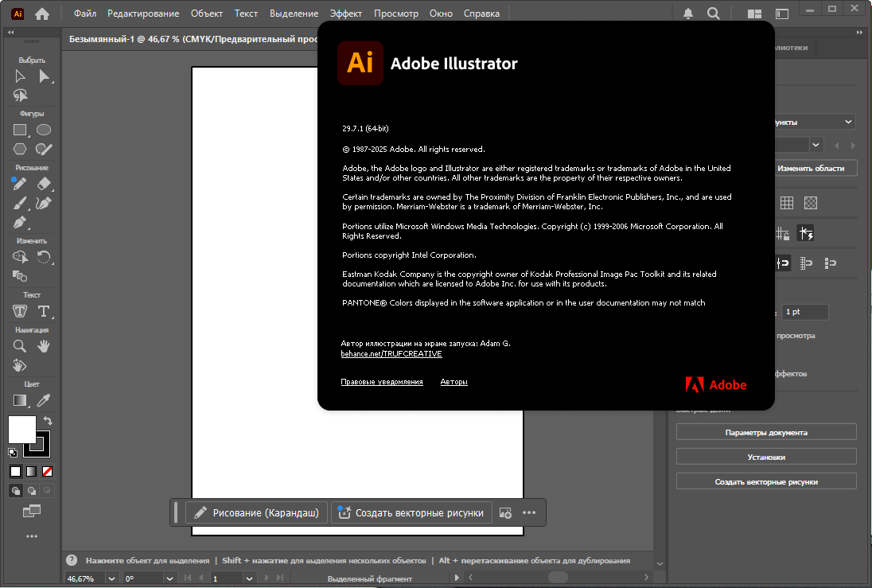Screen dimensions: 872x588
Task: Pick the Rectangle tool
Action: tap(20, 130)
